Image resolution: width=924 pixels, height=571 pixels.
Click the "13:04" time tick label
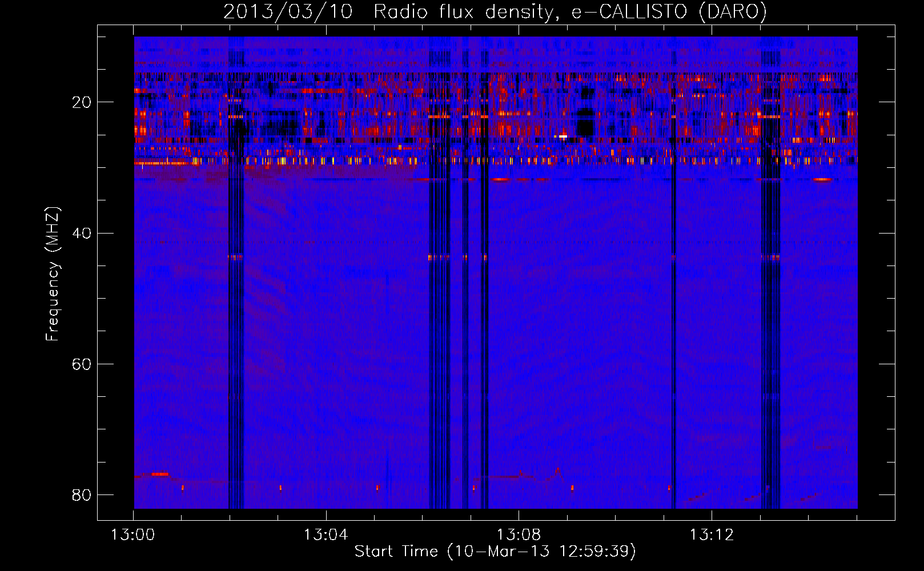326,535
